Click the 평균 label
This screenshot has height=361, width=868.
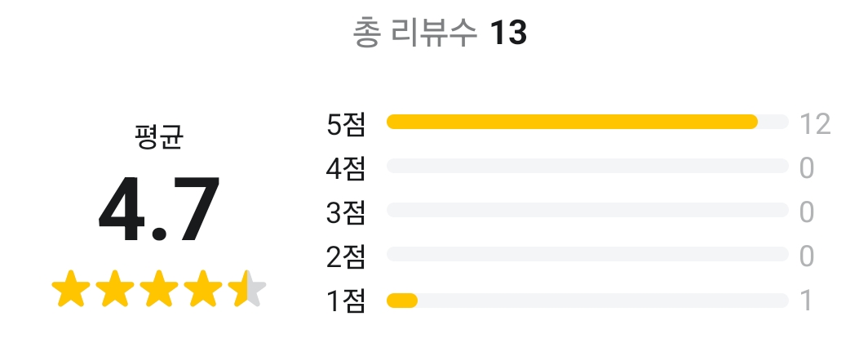(x=159, y=137)
